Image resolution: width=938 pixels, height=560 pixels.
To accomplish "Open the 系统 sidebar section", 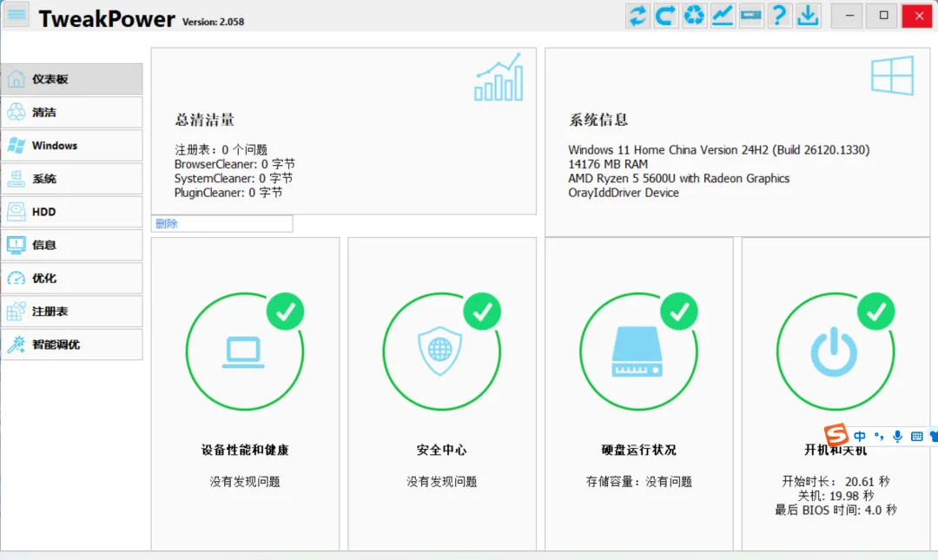I will [72, 179].
